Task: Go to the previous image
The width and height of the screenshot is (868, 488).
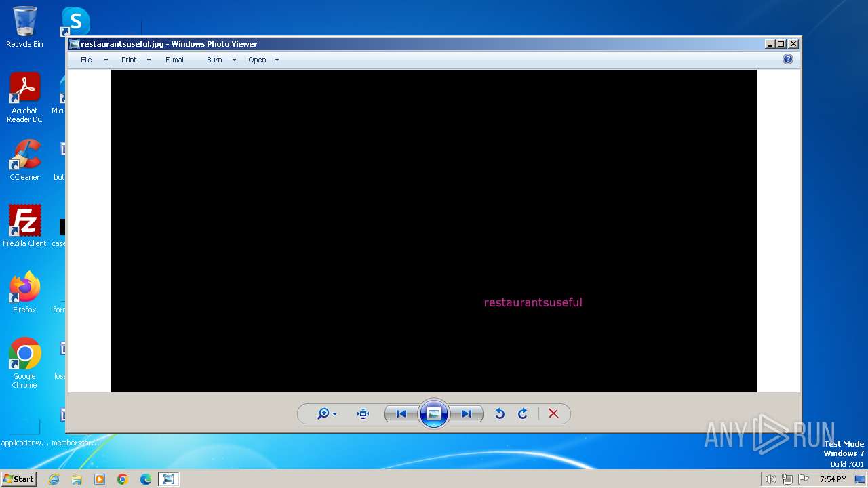Action: click(x=401, y=413)
